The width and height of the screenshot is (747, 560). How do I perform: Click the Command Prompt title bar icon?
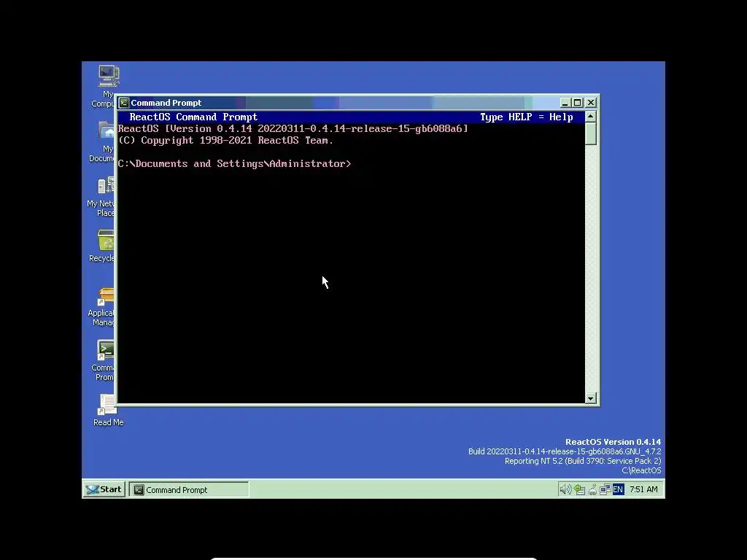point(124,103)
